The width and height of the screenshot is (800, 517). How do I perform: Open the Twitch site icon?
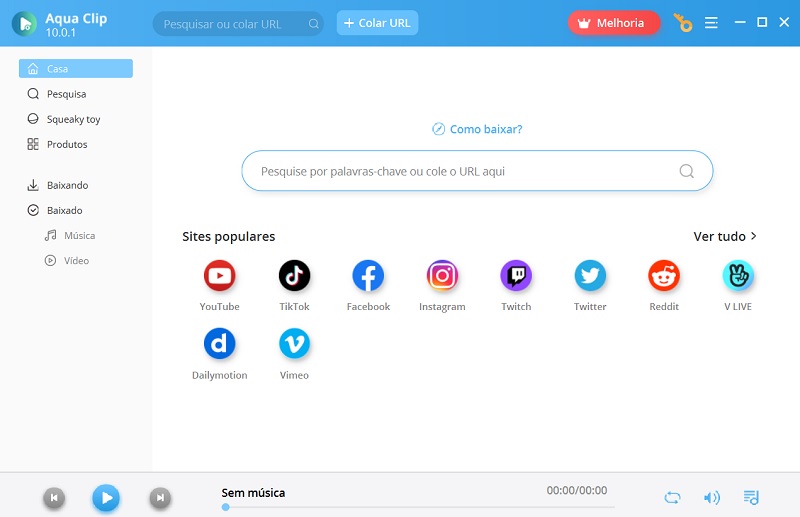(516, 276)
